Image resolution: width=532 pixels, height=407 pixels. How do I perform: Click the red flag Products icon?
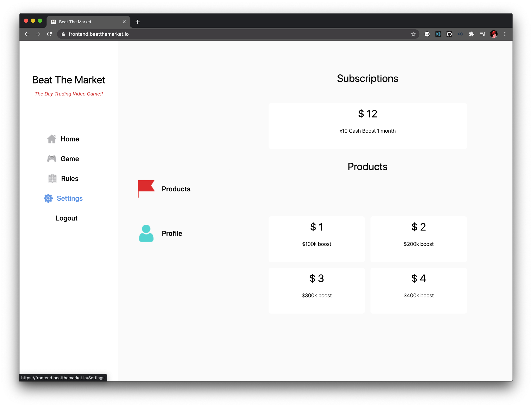[146, 188]
